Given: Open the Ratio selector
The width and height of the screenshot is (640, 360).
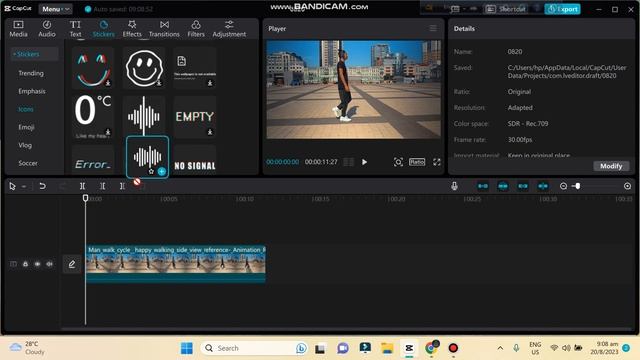Looking at the screenshot, I should (417, 162).
